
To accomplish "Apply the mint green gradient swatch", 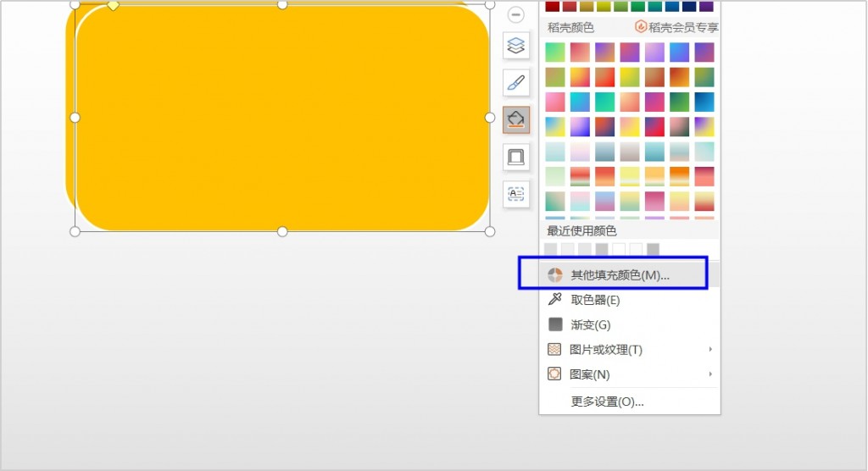I will [555, 53].
